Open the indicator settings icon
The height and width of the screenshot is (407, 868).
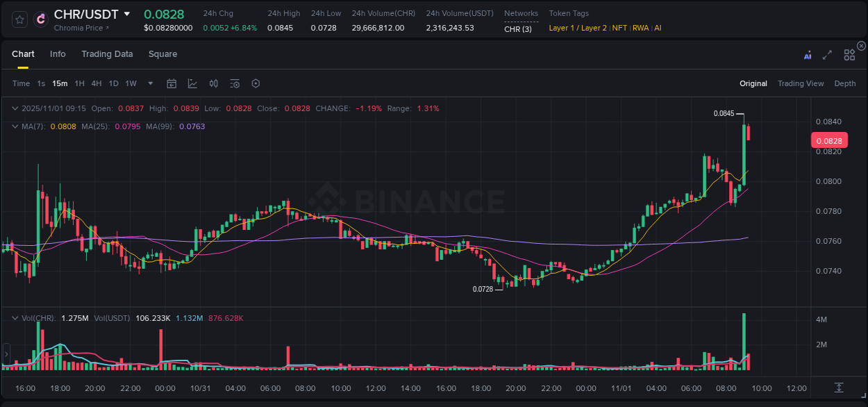(234, 83)
